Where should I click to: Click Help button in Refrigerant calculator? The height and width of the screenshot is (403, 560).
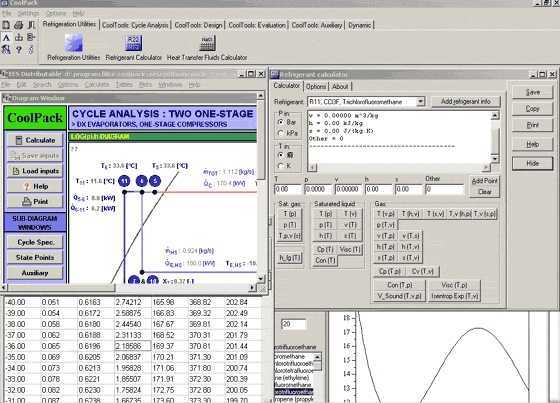[532, 144]
